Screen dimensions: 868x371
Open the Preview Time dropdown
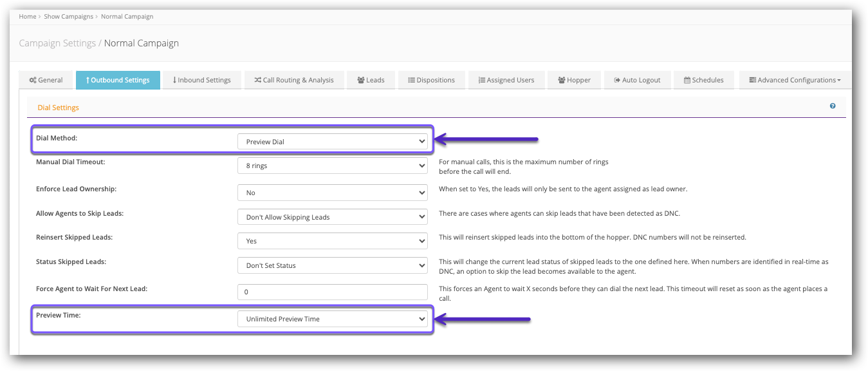coord(332,319)
